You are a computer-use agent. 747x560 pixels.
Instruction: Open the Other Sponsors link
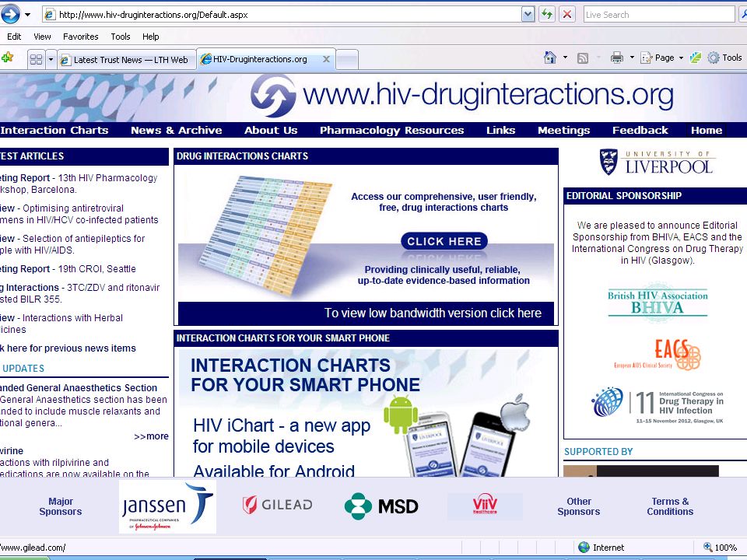coord(579,506)
